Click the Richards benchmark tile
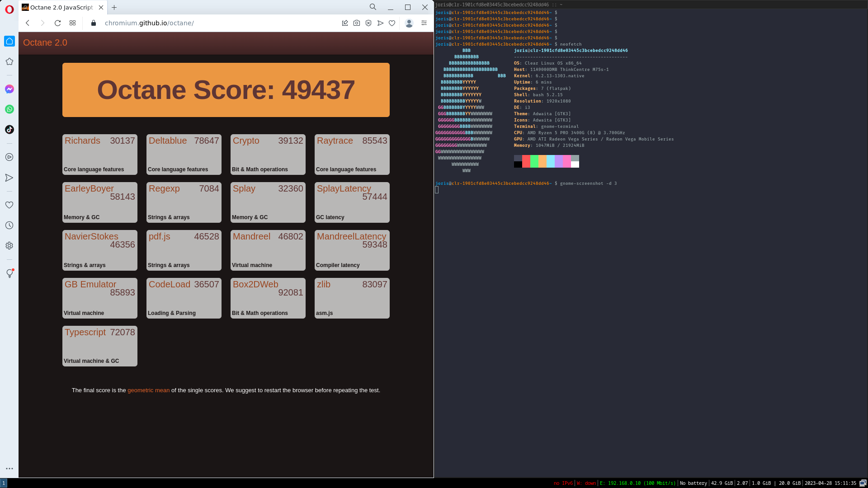868x488 pixels. pos(100,155)
